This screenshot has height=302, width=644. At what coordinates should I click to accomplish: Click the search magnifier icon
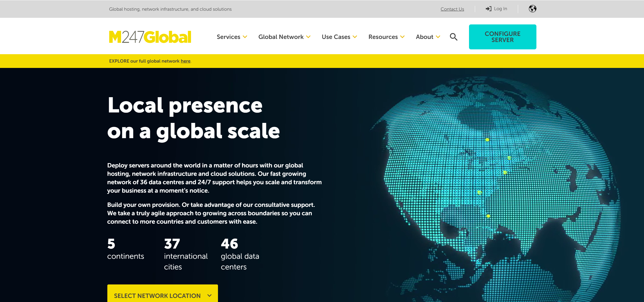[x=453, y=37]
